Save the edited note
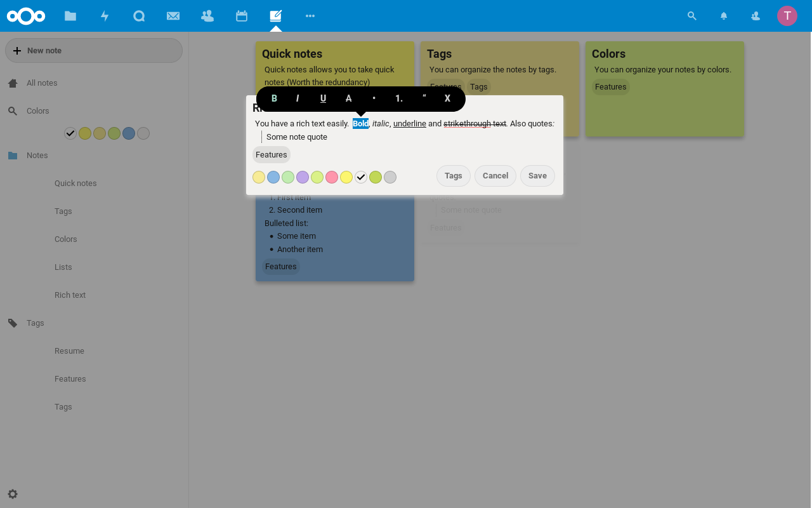Viewport: 812px width, 508px height. pos(537,176)
